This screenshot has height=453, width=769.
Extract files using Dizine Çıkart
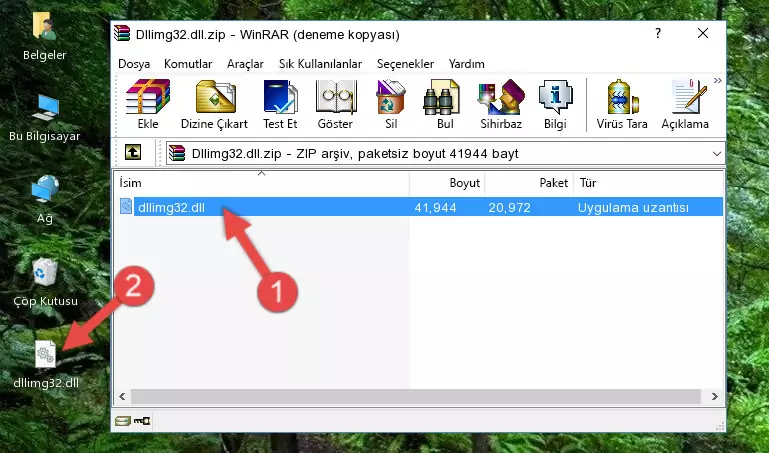click(214, 104)
